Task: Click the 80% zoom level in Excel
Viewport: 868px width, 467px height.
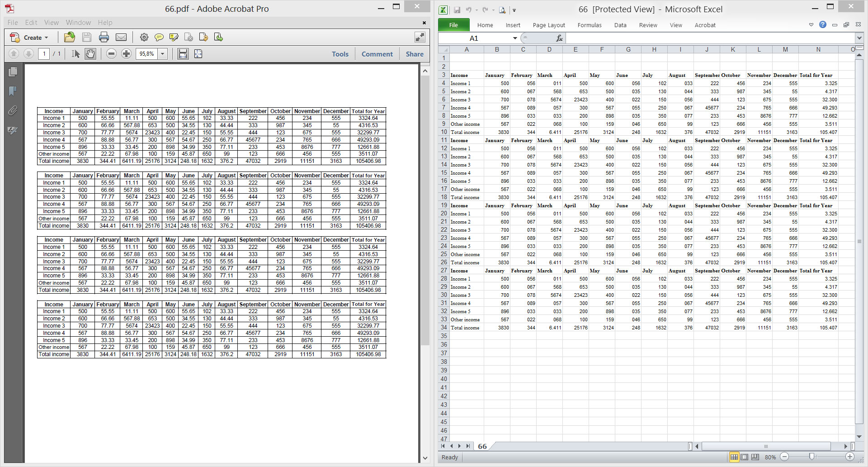Action: [770, 457]
